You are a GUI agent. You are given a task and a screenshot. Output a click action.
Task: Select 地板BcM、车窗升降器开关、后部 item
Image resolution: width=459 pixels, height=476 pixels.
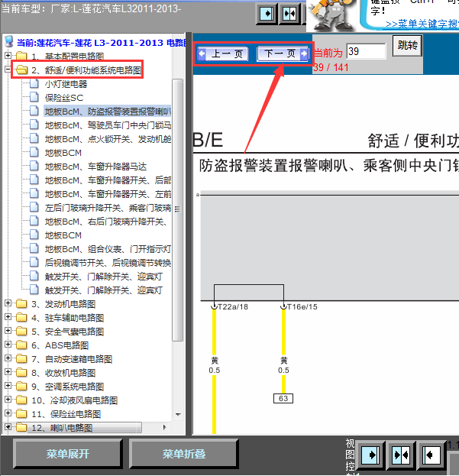108,180
